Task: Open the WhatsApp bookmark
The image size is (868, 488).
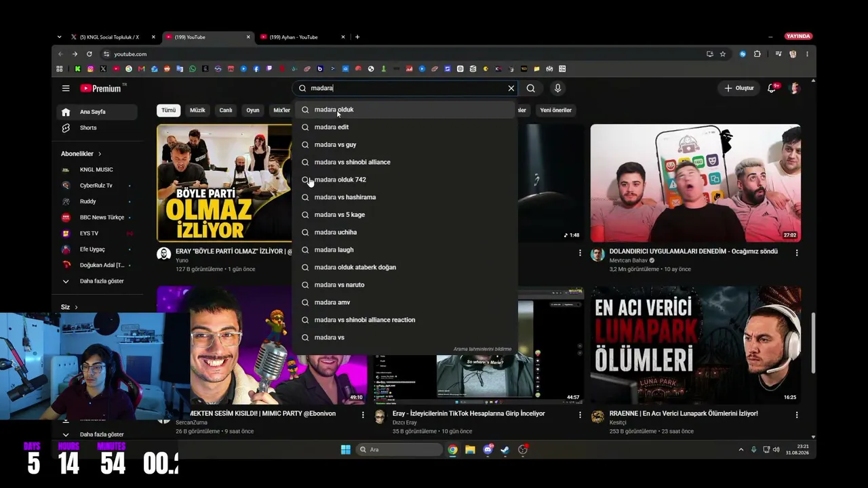Action: click(193, 68)
